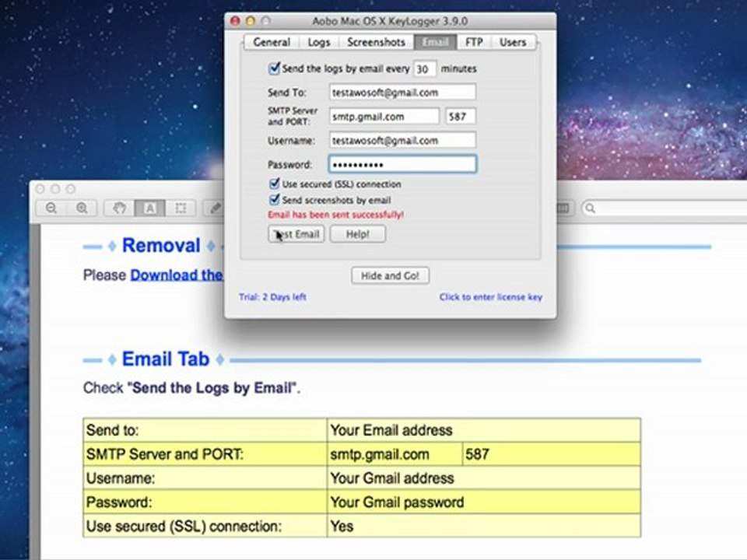Click the Help! button
This screenshot has width=747, height=560.
358,234
